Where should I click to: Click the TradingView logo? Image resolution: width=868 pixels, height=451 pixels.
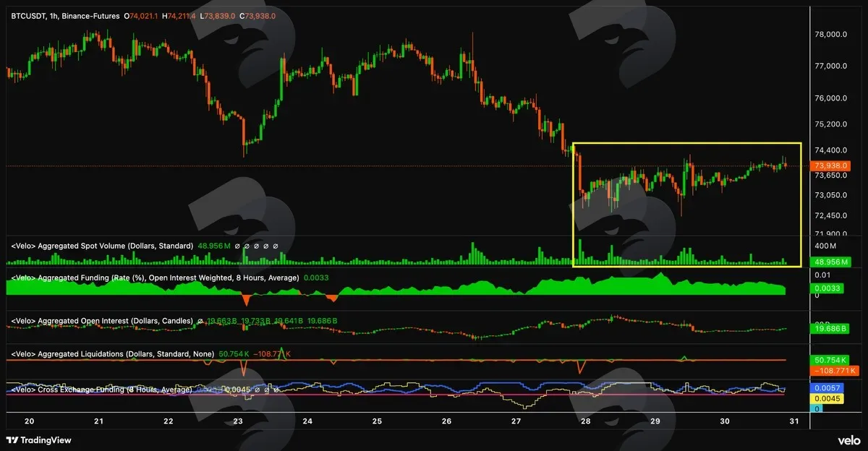[39, 440]
